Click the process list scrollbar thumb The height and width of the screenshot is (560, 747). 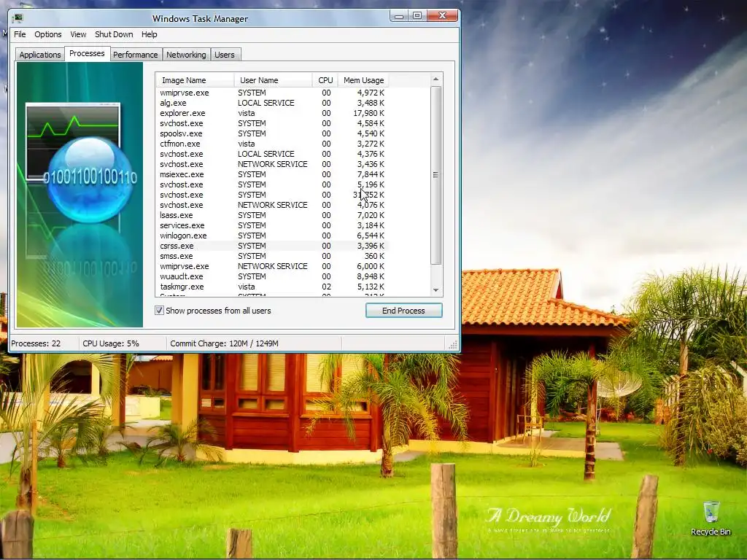pyautogui.click(x=436, y=175)
